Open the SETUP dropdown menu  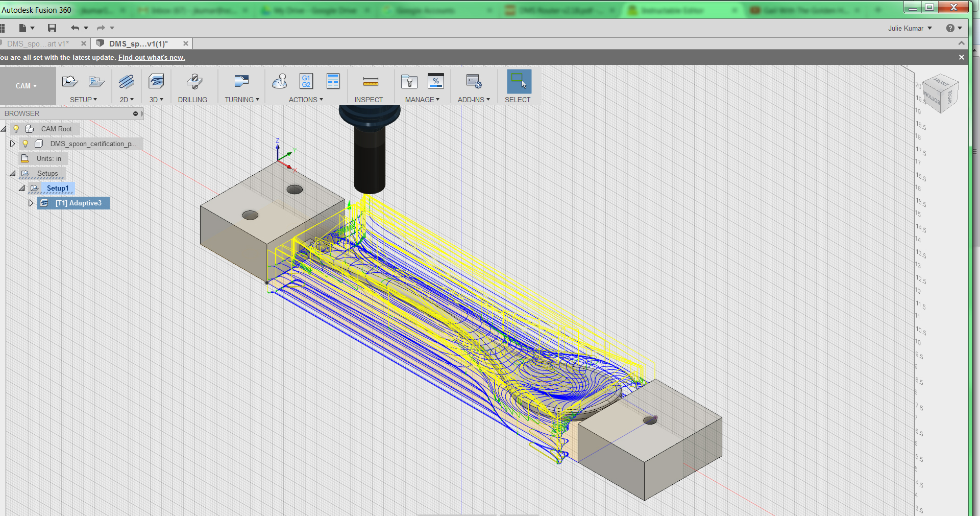(x=83, y=100)
